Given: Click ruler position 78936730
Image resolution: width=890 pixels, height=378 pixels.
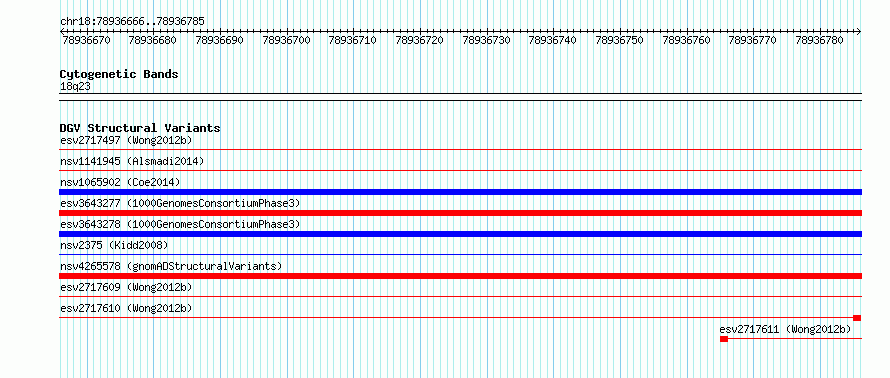Looking at the screenshot, I should coord(486,40).
